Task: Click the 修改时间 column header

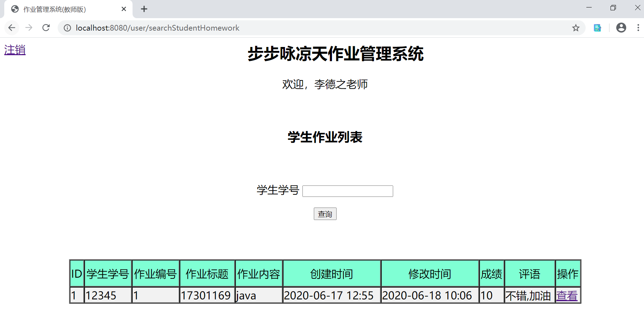Action: (x=430, y=274)
